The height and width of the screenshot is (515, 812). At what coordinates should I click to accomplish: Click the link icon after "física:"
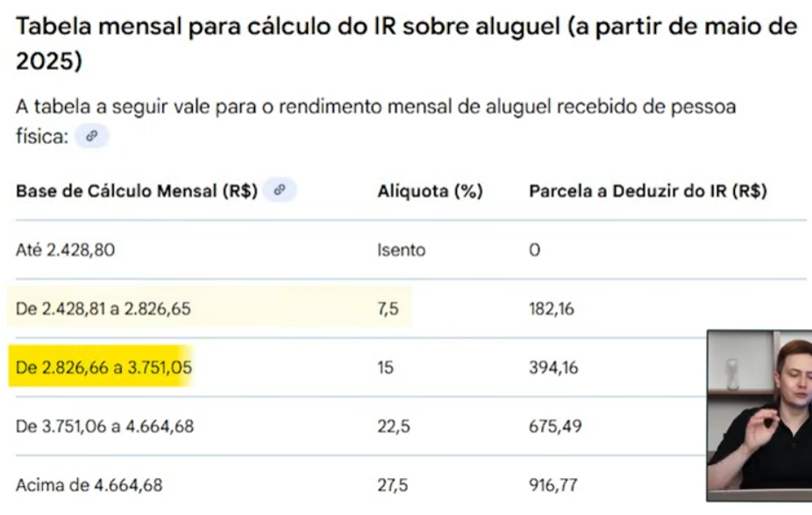[x=91, y=137]
